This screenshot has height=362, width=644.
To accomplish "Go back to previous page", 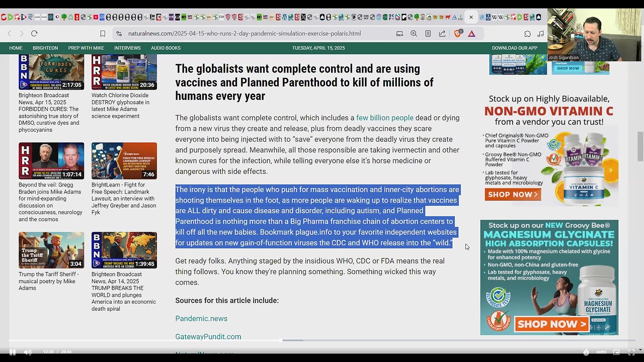I will coord(10,34).
